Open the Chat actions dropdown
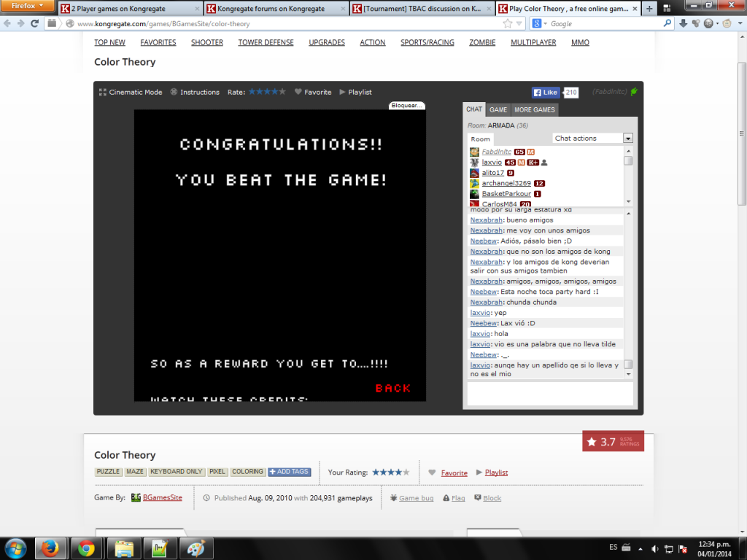 coord(592,138)
